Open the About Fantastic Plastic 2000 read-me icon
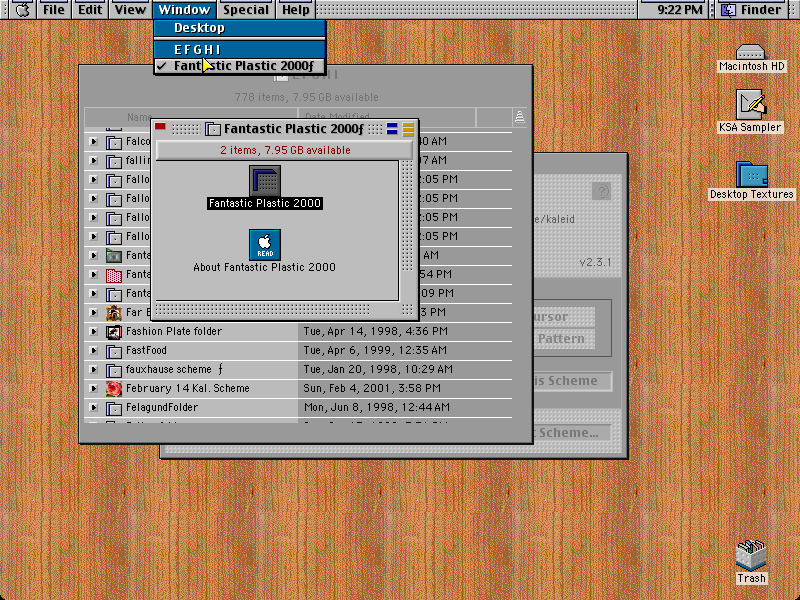800x600 pixels. (x=264, y=244)
